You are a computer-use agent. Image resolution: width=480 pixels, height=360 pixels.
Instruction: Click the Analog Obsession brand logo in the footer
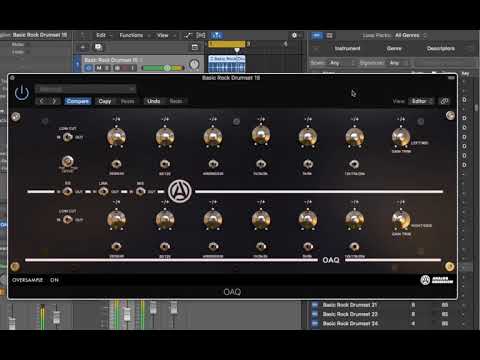(x=436, y=280)
